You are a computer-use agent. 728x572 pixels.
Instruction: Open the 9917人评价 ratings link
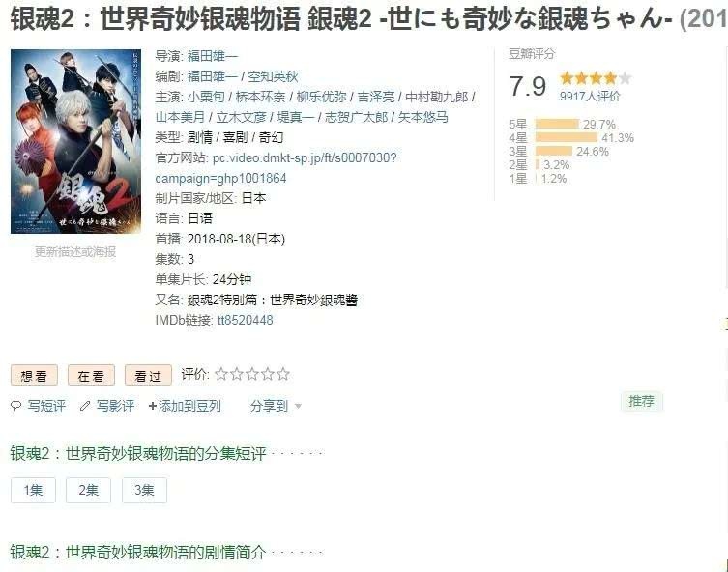(x=590, y=96)
